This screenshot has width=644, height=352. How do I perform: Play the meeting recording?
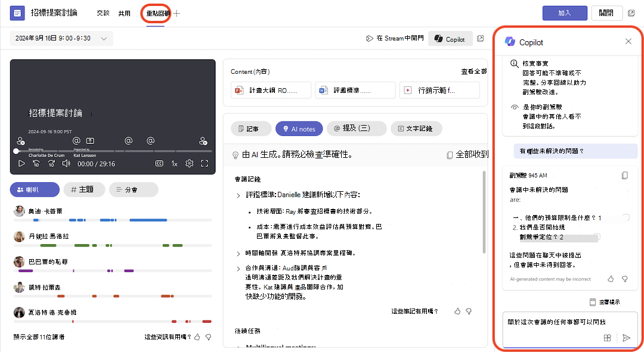click(x=21, y=164)
